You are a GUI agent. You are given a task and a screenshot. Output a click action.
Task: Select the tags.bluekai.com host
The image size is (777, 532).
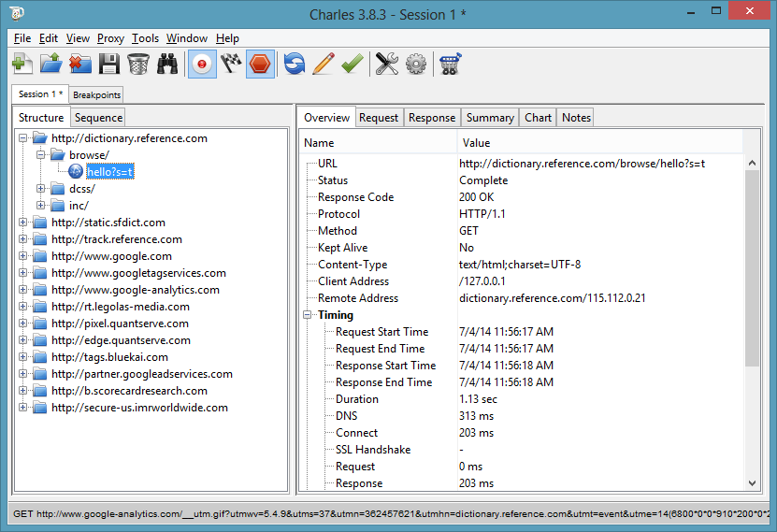[x=109, y=357]
